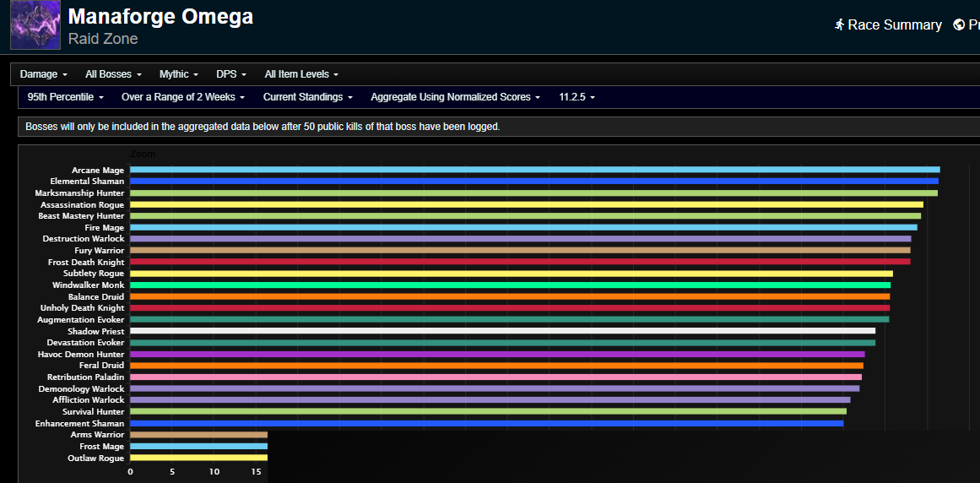Click the Manaforge Omega raid zone icon
This screenshot has height=483, width=980.
click(x=35, y=25)
